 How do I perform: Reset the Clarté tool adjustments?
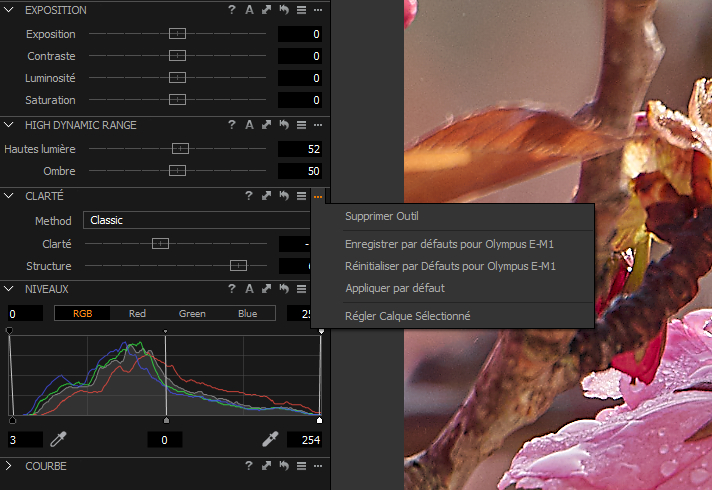tap(284, 196)
